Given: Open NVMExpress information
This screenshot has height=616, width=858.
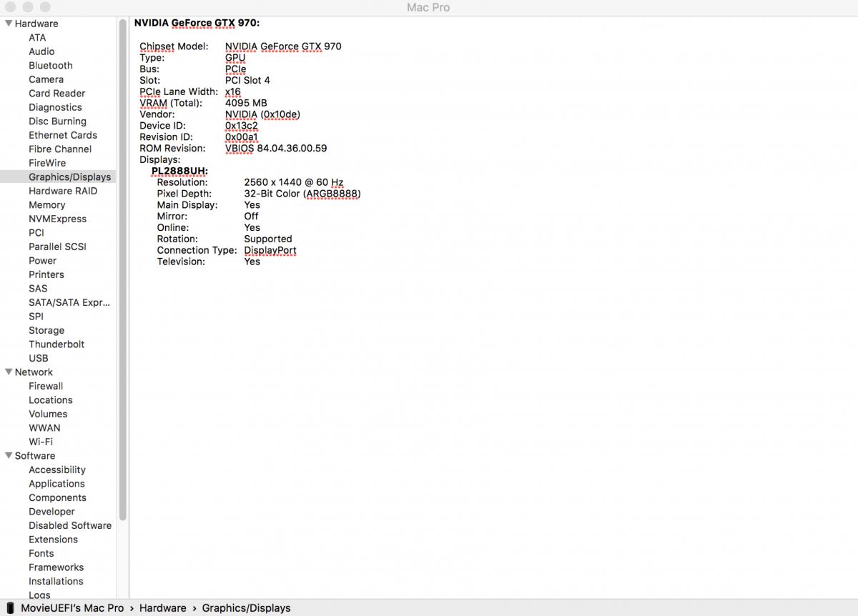Looking at the screenshot, I should (x=57, y=219).
